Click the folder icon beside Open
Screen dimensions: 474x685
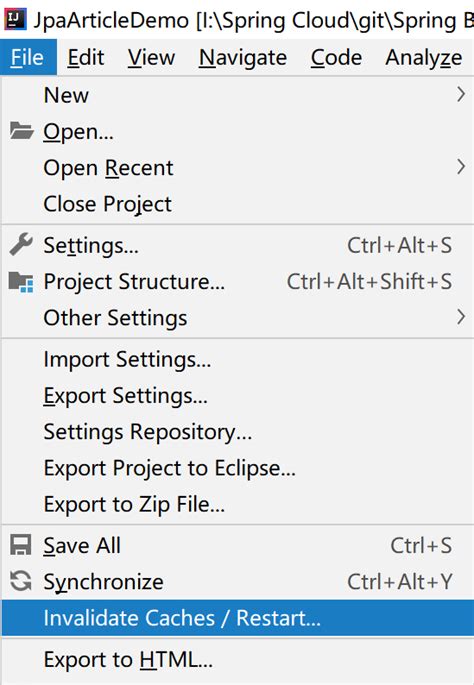click(x=21, y=131)
